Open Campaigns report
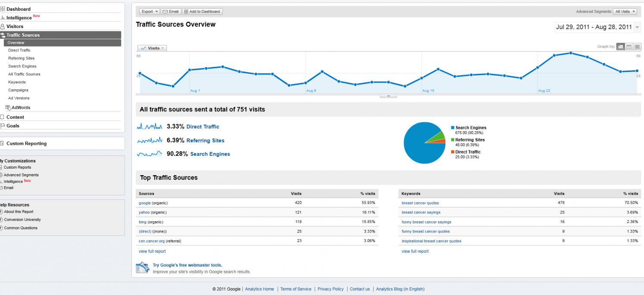Screen dimensions: 644x295 (18, 90)
